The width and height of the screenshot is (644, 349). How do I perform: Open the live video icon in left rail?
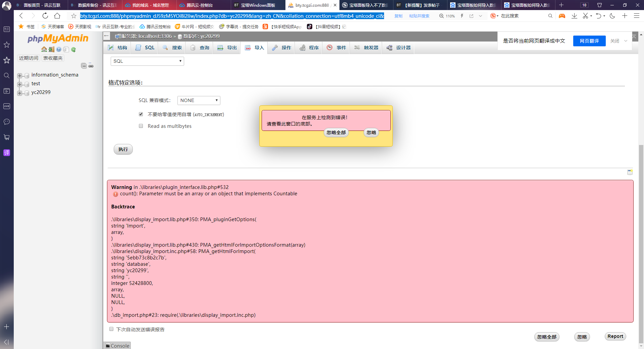pyautogui.click(x=7, y=106)
